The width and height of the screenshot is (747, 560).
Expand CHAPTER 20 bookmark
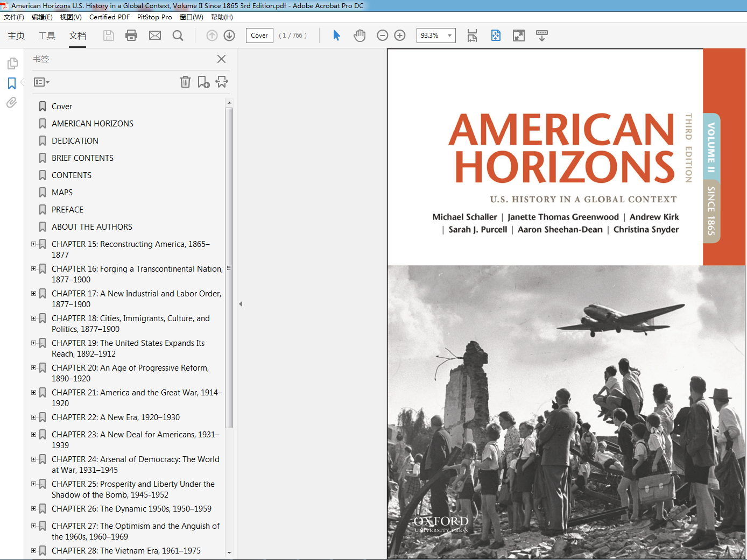pyautogui.click(x=33, y=368)
